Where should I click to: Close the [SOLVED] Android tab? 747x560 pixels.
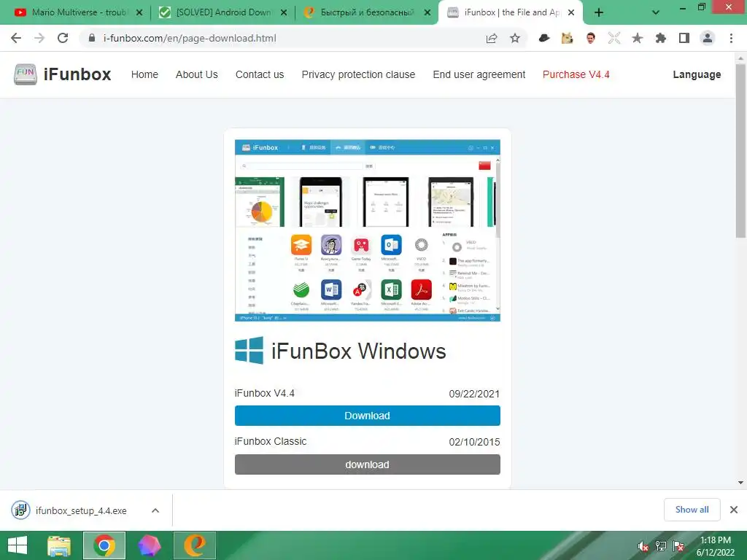[x=284, y=12]
